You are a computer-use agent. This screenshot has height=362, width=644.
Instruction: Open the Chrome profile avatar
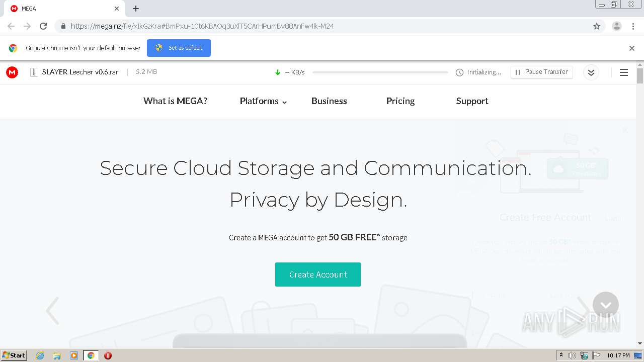pos(617,26)
